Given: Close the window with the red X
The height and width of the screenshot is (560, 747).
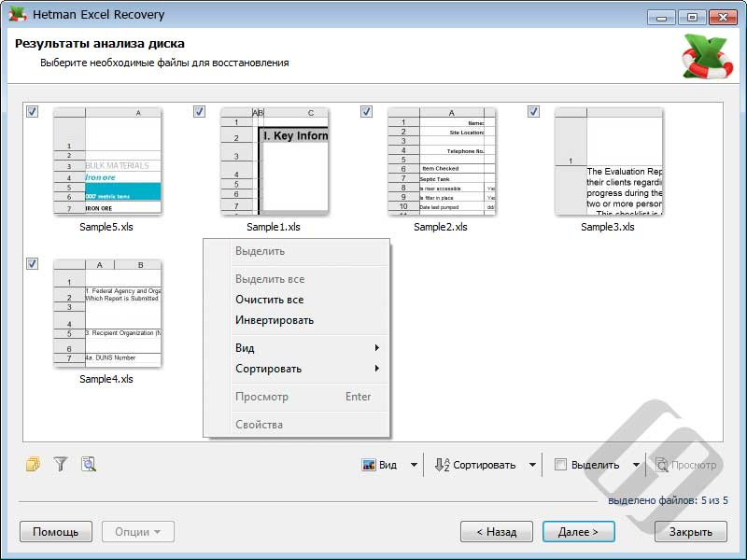Looking at the screenshot, I should point(723,18).
